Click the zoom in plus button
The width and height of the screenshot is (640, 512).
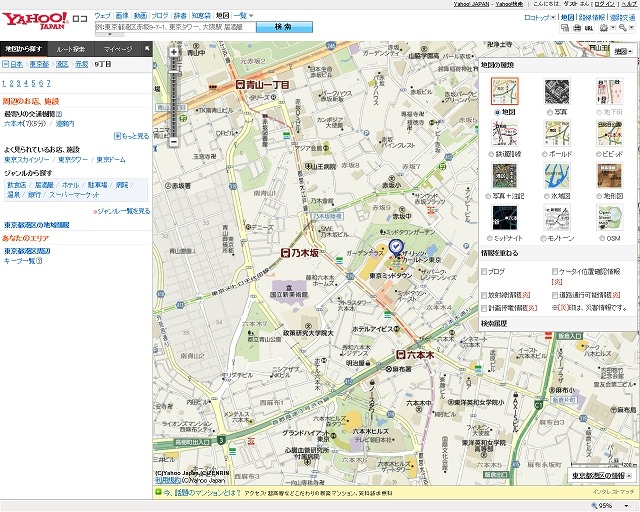(174, 52)
